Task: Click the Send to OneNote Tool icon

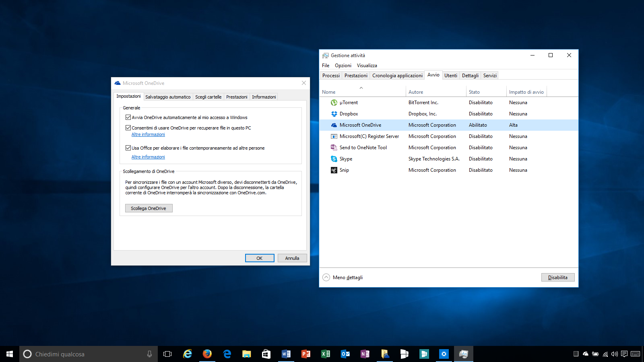Action: (334, 148)
